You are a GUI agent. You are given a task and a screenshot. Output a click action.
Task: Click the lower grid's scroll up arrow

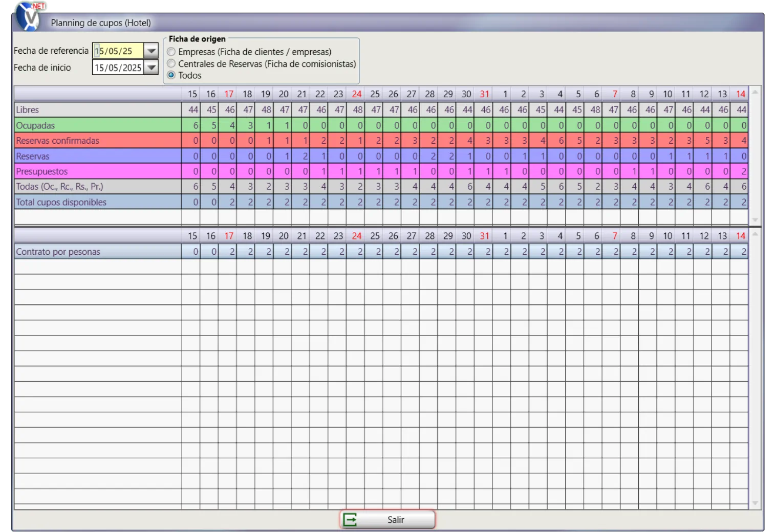pos(755,234)
